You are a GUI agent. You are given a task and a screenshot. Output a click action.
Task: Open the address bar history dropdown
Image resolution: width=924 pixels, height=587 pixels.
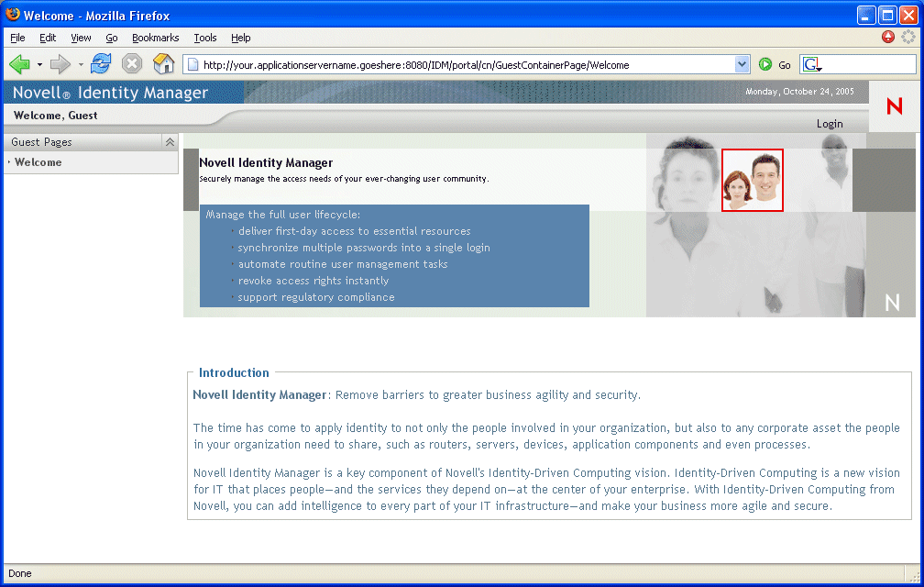tap(742, 64)
